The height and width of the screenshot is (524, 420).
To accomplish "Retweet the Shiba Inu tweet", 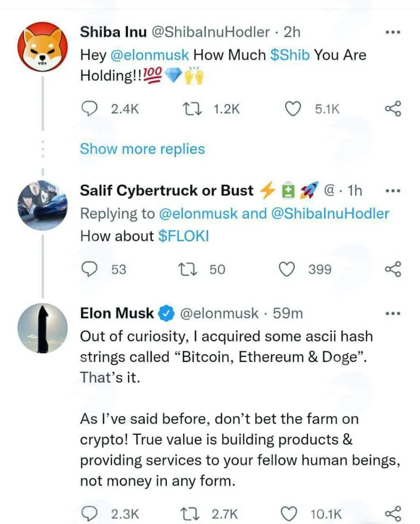I will [193, 109].
